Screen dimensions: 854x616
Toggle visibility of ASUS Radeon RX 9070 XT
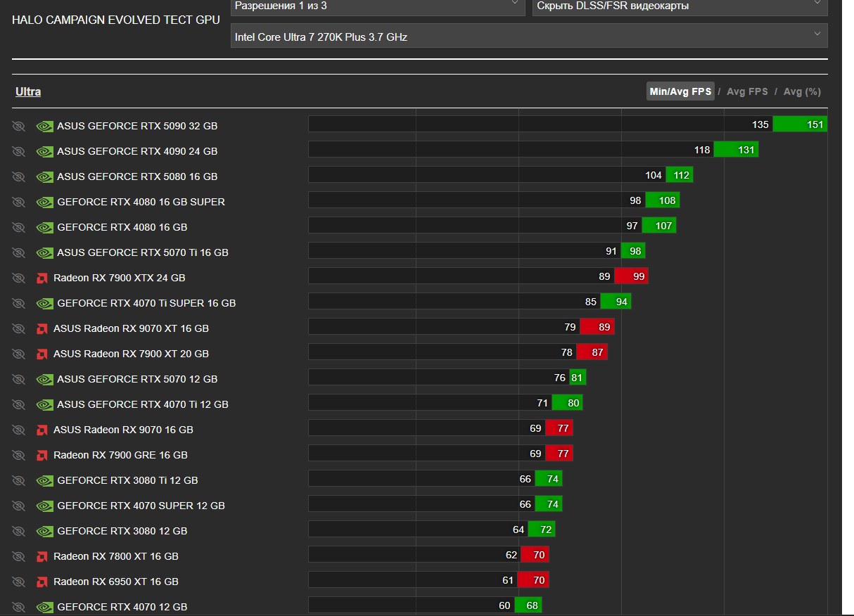coord(19,328)
